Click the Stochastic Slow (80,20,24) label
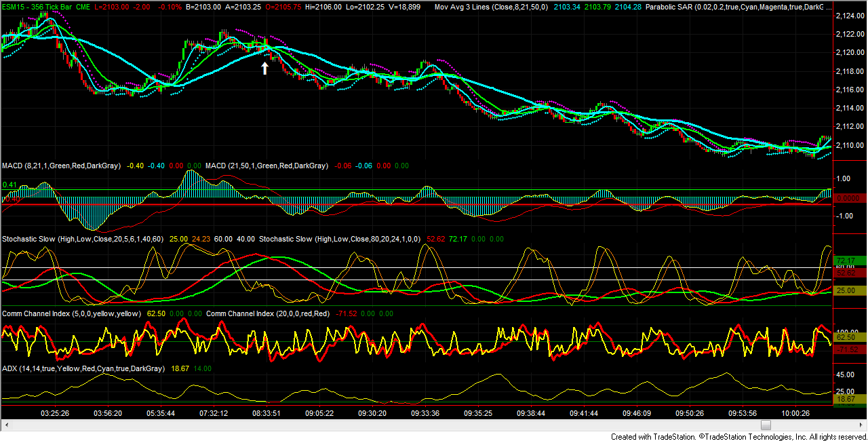Image resolution: width=868 pixels, height=441 pixels. [340, 239]
